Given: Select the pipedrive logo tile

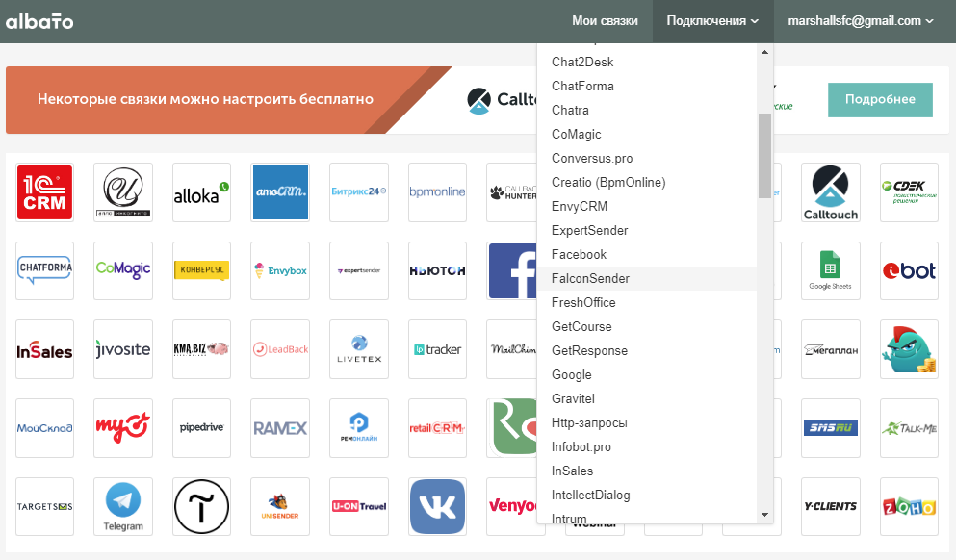Looking at the screenshot, I should [202, 428].
